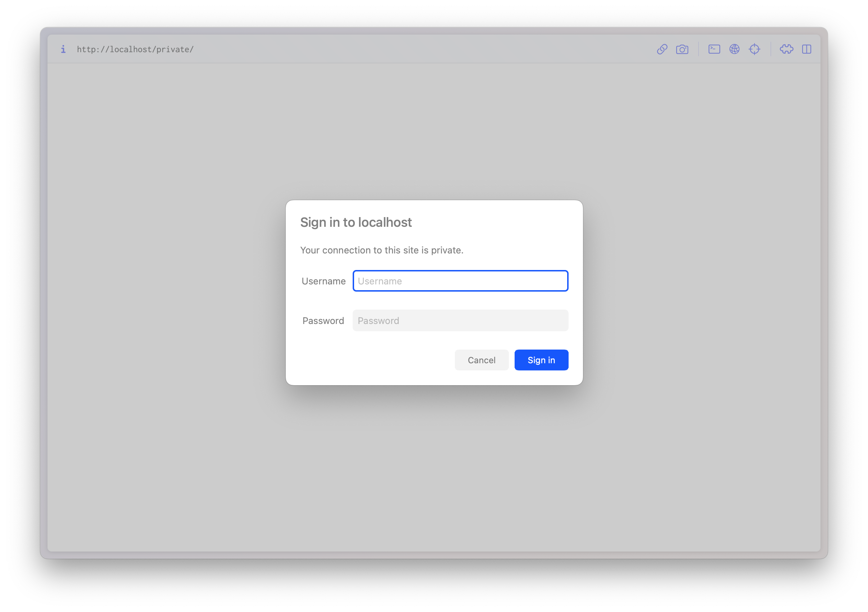
Task: Activate the crosshair inspect element icon
Action: 754,49
